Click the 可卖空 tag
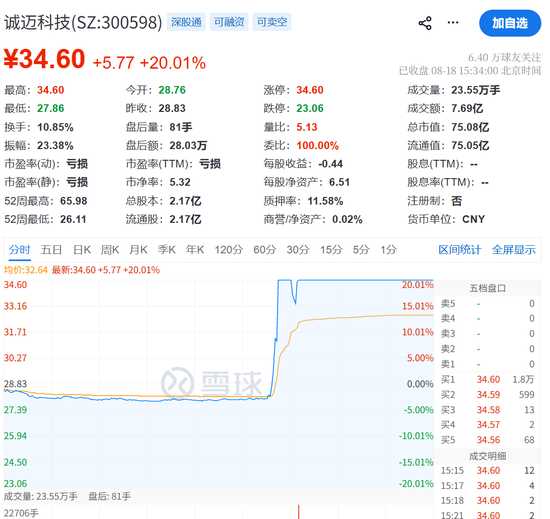The height and width of the screenshot is (519, 550). tap(272, 22)
